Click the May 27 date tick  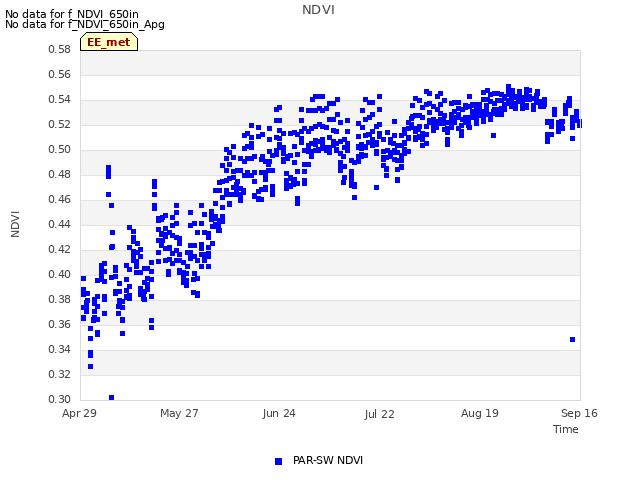click(179, 413)
